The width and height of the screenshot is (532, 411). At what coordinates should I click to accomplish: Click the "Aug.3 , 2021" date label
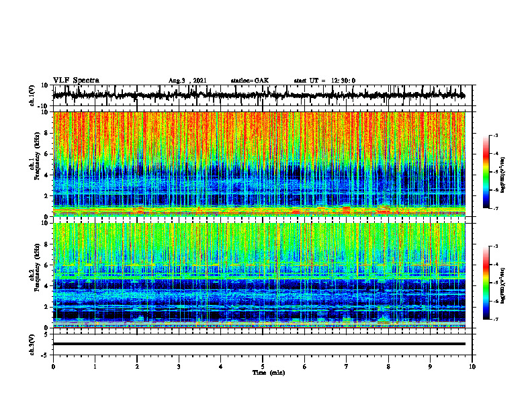(x=187, y=81)
